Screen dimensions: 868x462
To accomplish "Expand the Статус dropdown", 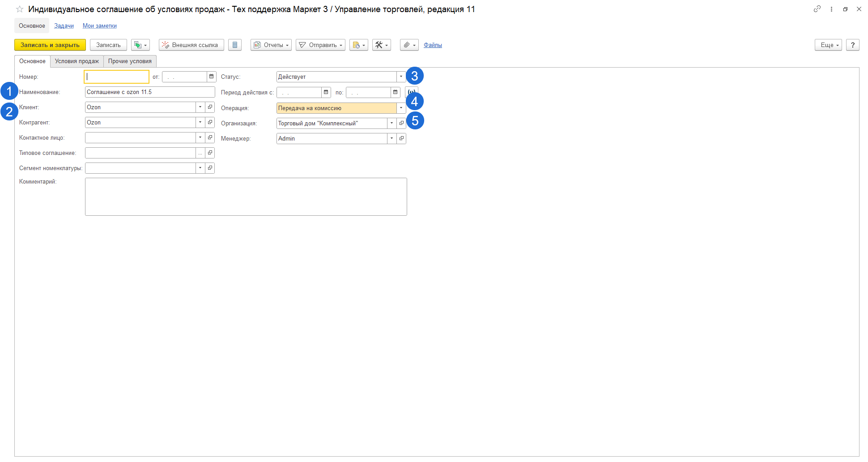I will coord(401,77).
